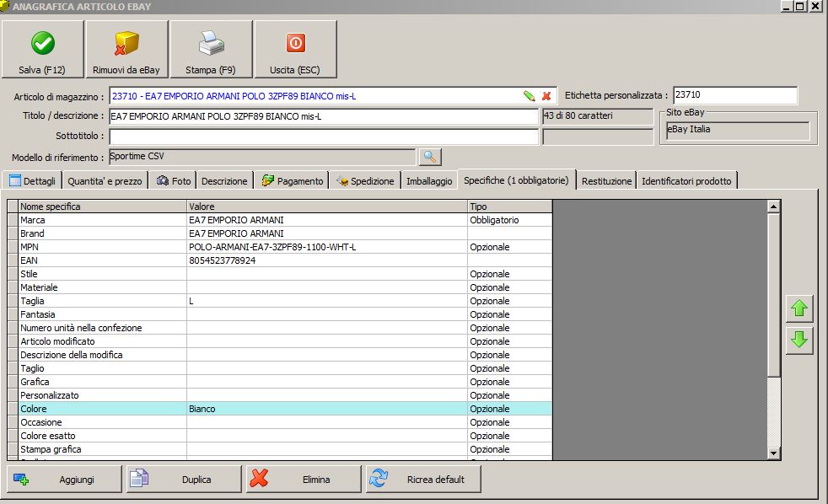
Task: Select the Marca row name cell
Action: [x=102, y=220]
